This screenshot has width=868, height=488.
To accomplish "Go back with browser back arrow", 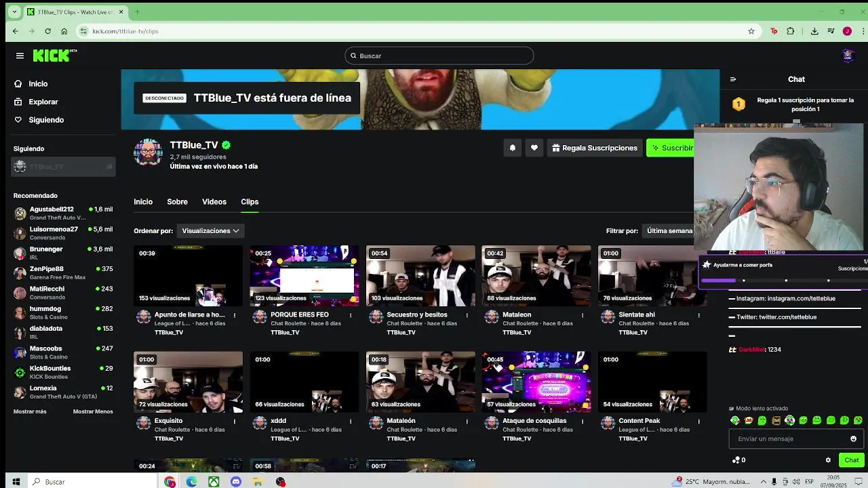I will pyautogui.click(x=16, y=31).
